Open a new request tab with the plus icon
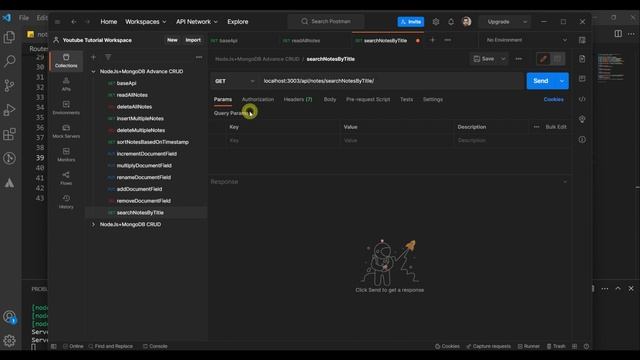Image resolution: width=640 pixels, height=360 pixels. coord(432,40)
